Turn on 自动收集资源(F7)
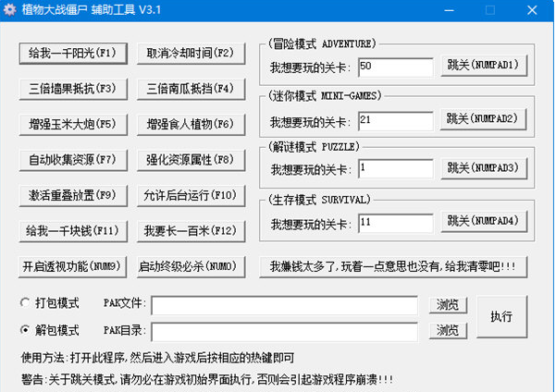Image resolution: width=556 pixels, height=392 pixels. pos(73,160)
